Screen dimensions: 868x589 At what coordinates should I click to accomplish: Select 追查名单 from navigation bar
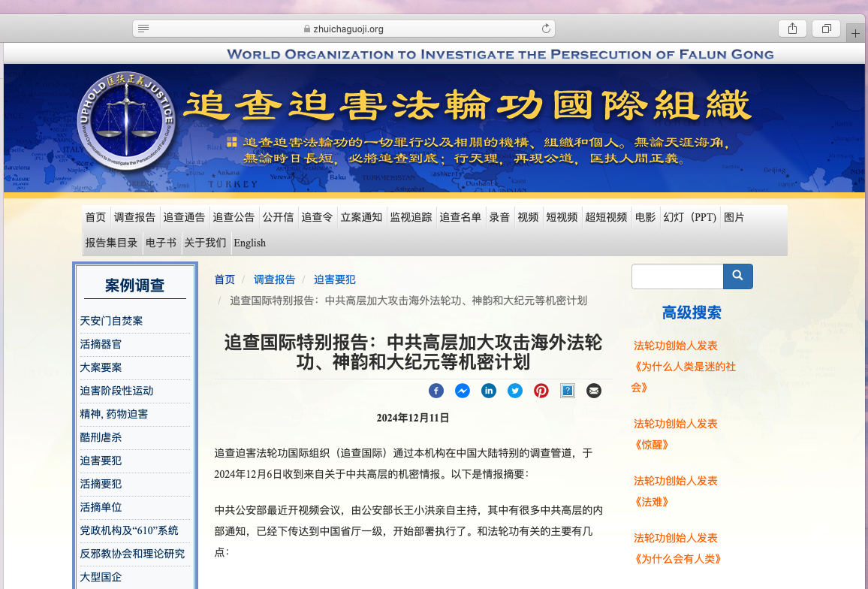click(460, 217)
